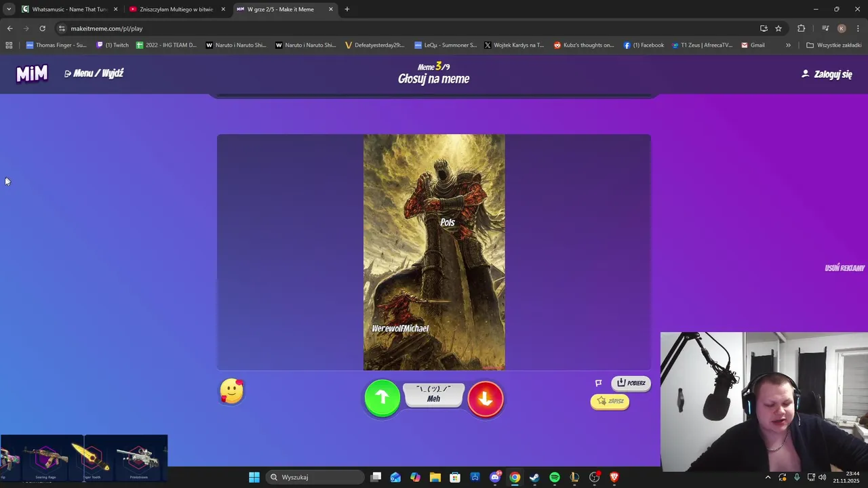868x488 pixels.
Task: Open Microsoft Store from taskbar
Action: pyautogui.click(x=455, y=477)
